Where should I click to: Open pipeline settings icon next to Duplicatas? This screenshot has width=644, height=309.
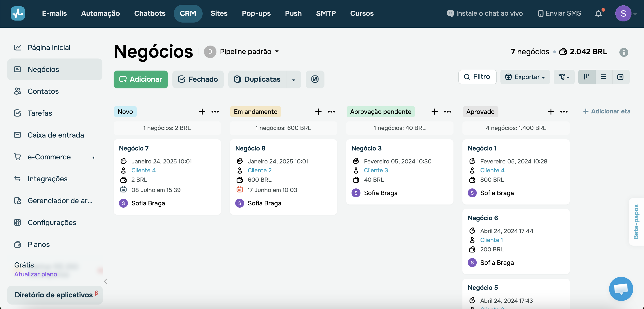click(315, 79)
